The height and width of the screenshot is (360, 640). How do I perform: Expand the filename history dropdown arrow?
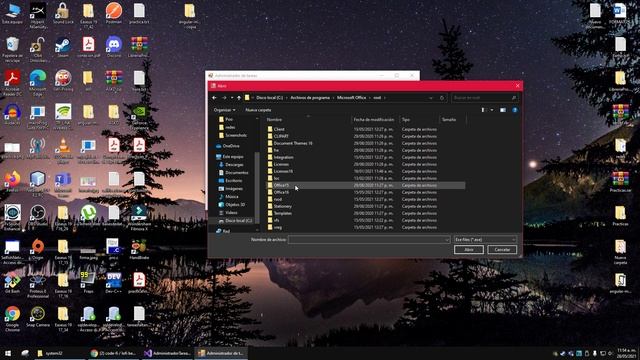[447, 240]
